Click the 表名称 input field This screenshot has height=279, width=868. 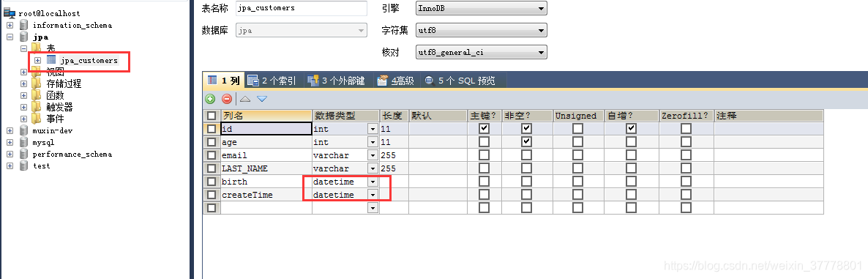tap(301, 8)
